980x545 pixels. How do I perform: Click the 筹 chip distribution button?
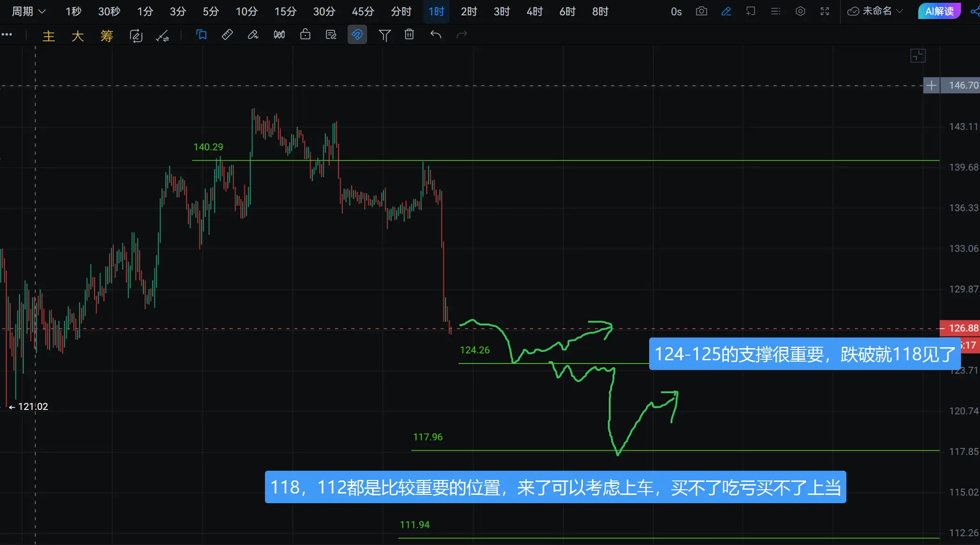pos(107,35)
